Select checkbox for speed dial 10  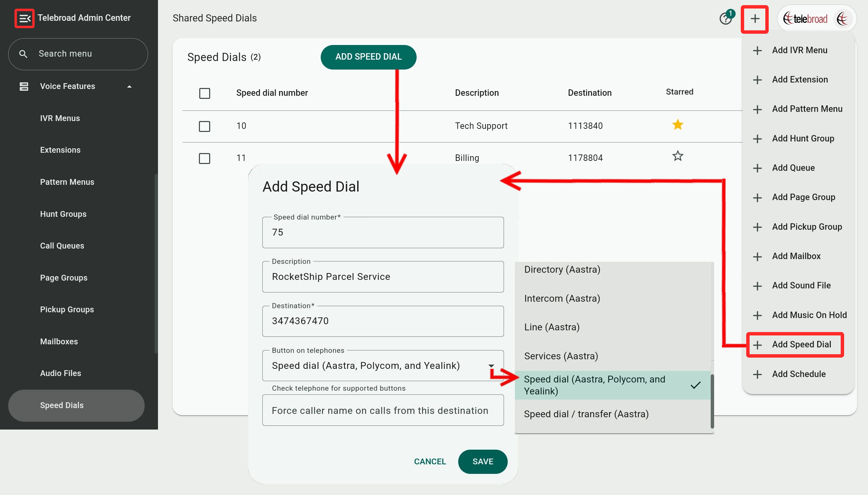point(204,126)
